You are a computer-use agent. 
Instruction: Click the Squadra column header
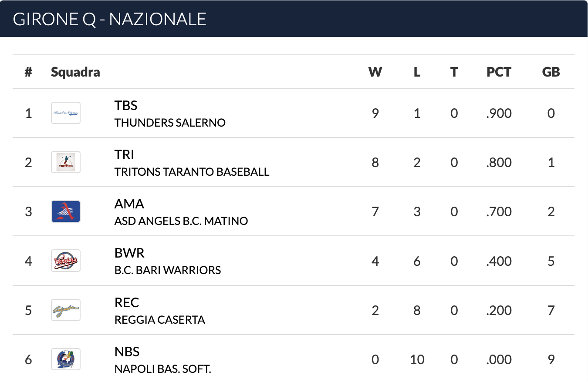point(75,72)
